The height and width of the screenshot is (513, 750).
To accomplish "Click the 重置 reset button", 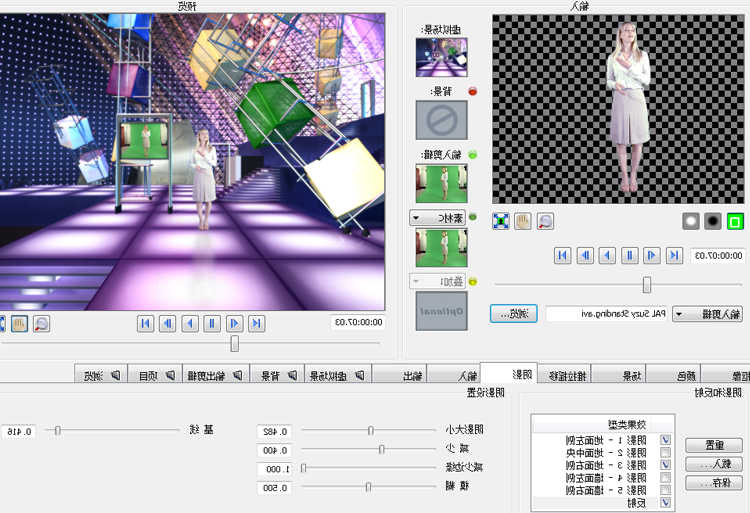I will click(715, 445).
